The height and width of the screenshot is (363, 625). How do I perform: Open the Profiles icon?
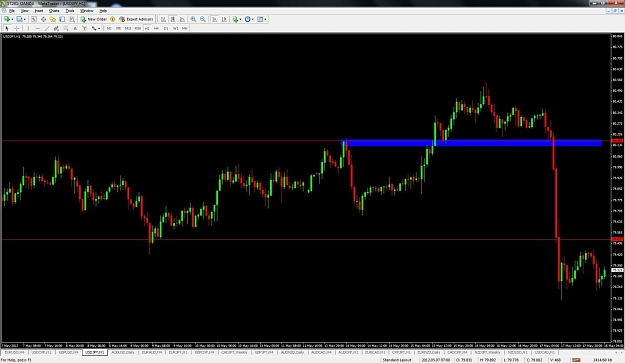[19, 19]
